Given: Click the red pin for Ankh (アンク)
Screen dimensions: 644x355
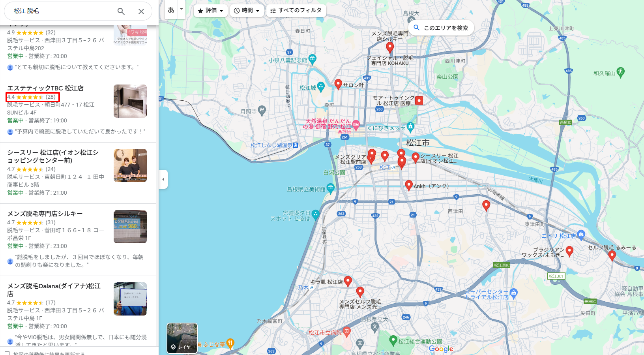Looking at the screenshot, I should coord(409,185).
